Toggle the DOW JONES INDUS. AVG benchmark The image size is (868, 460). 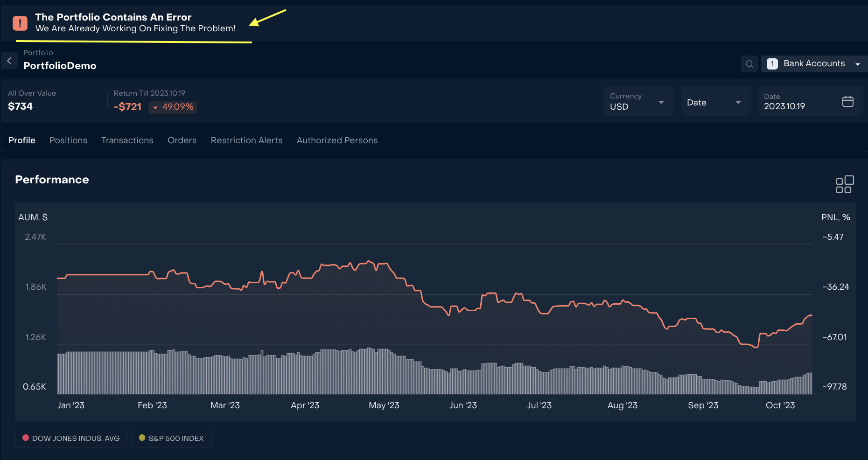click(x=71, y=438)
